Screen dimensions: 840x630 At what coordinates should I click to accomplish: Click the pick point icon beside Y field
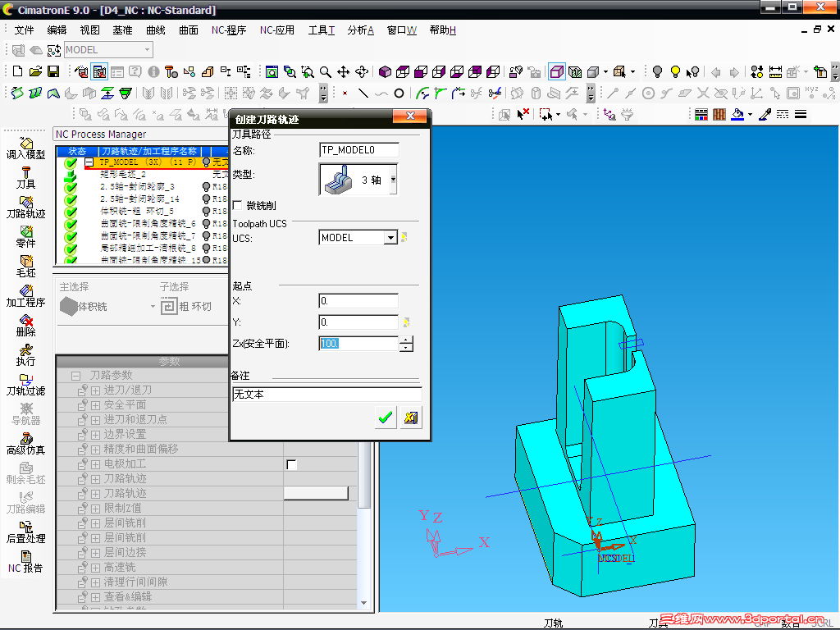[407, 322]
